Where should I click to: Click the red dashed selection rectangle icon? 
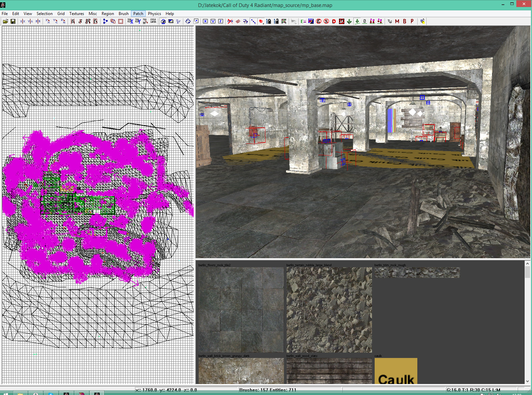click(x=121, y=21)
